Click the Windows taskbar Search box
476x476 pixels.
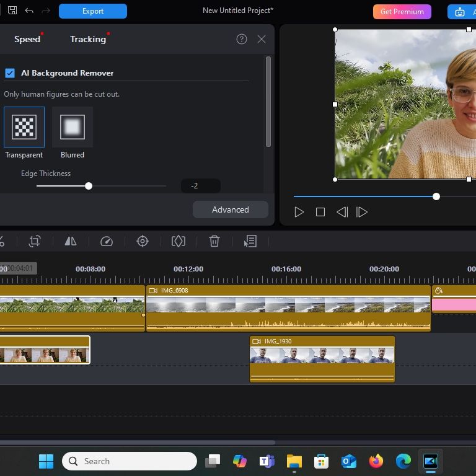[x=130, y=461]
